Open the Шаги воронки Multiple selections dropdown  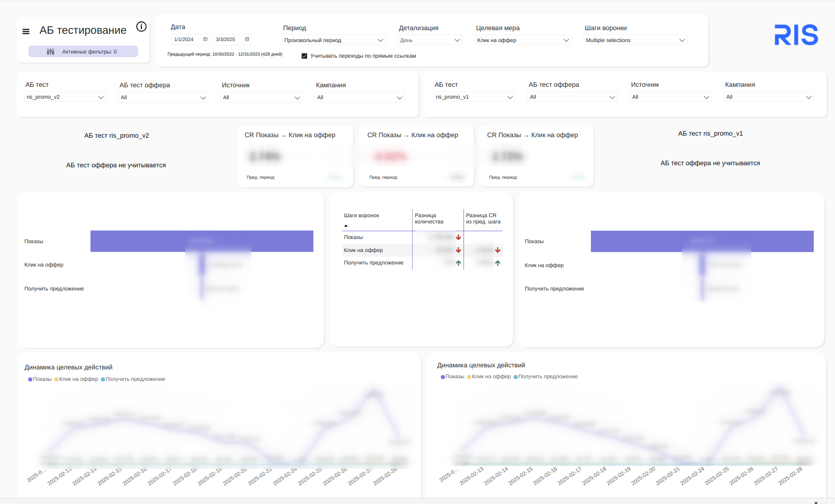click(x=635, y=40)
